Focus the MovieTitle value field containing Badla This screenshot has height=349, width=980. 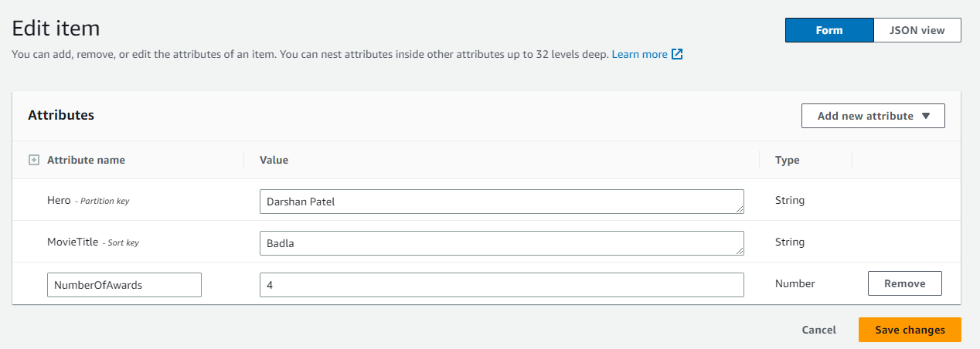click(501, 243)
